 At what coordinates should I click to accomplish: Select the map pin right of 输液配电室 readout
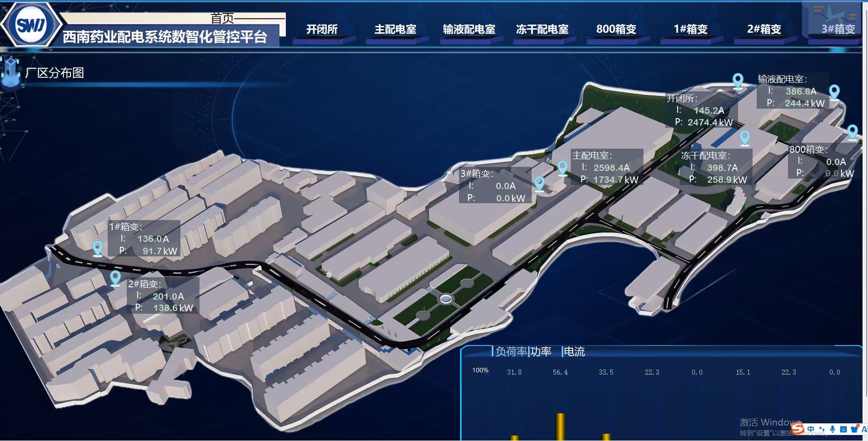tap(834, 92)
